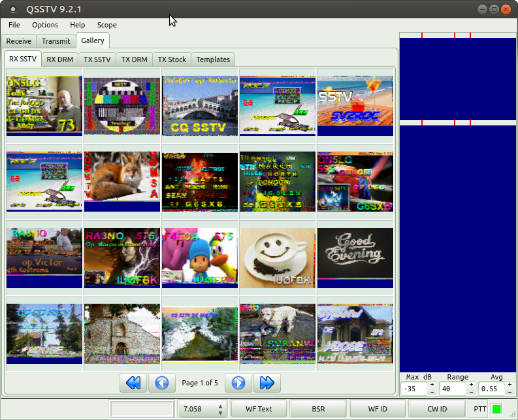Increase the Avg value
Image resolution: width=518 pixels, height=420 pixels.
[510, 385]
